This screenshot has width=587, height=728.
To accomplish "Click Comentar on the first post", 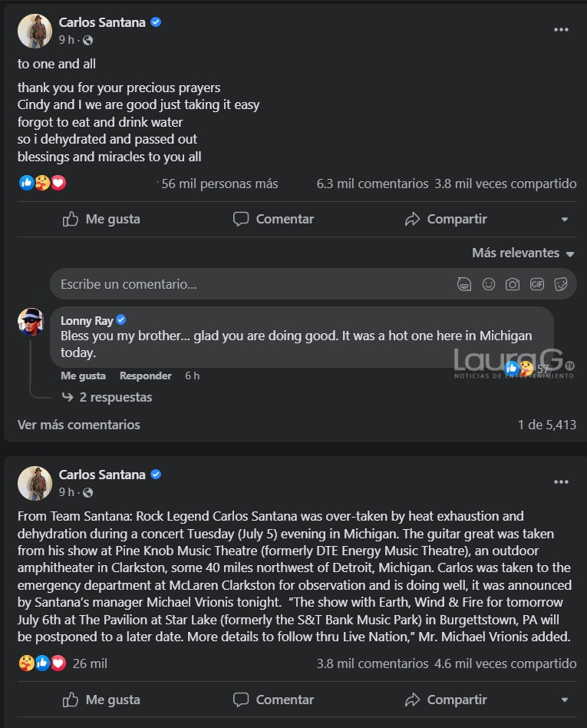I will pyautogui.click(x=273, y=219).
